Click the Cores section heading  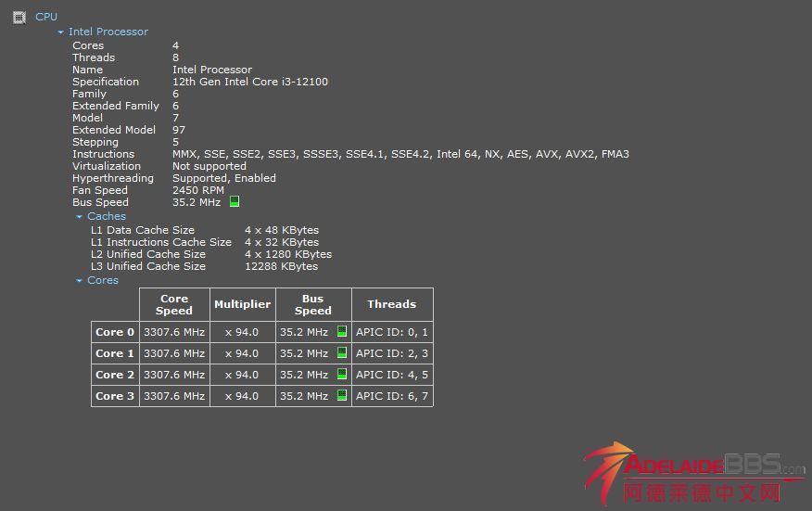[103, 280]
